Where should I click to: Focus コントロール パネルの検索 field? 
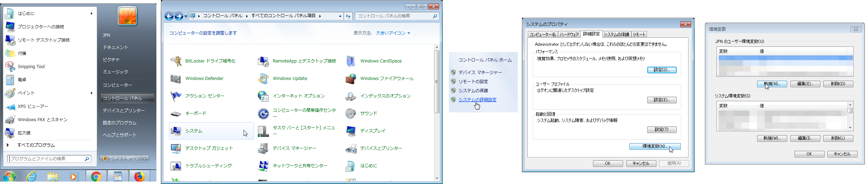(x=397, y=16)
